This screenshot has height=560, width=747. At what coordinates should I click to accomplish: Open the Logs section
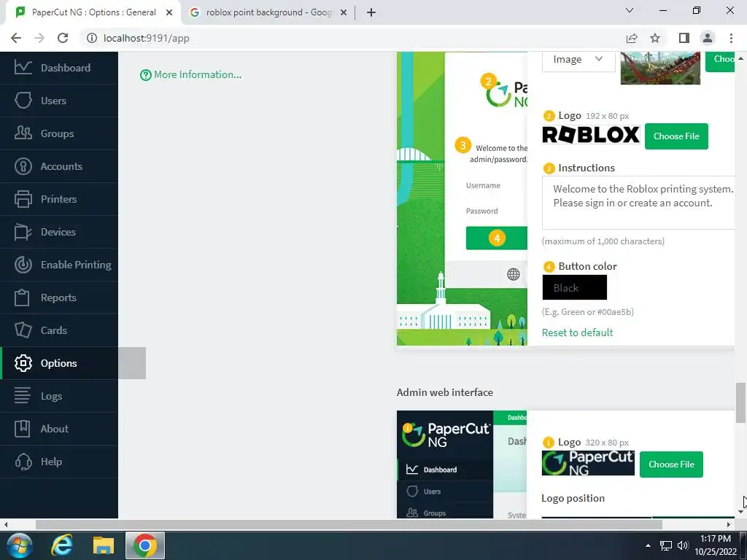59,396
